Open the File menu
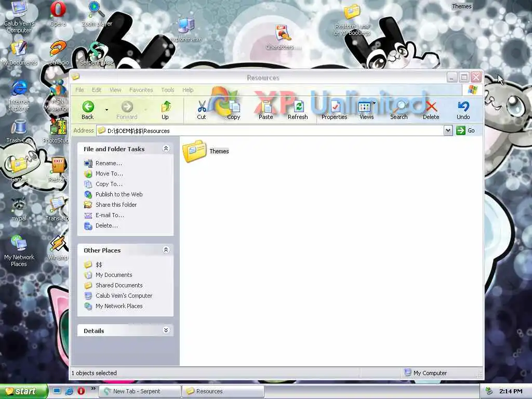This screenshot has width=532, height=399. click(79, 90)
